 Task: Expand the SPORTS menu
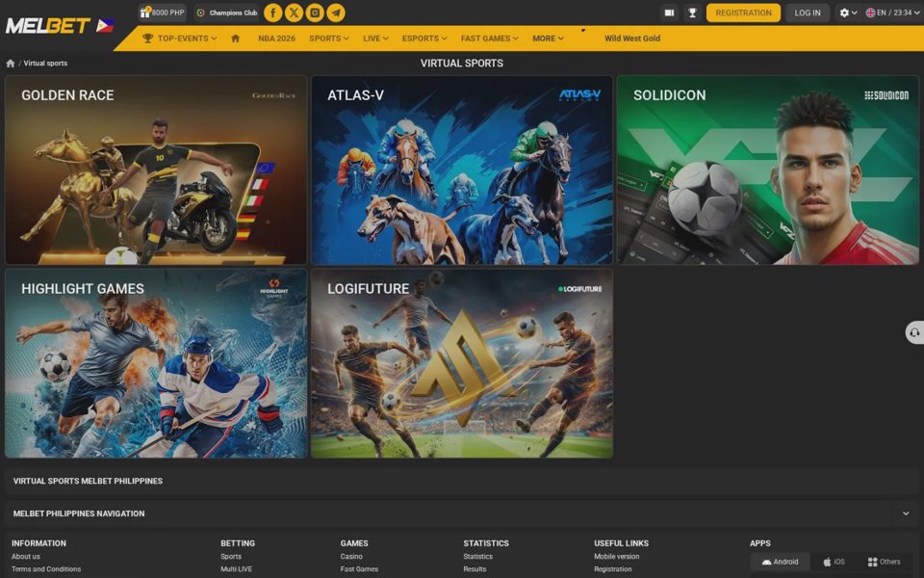coord(329,39)
